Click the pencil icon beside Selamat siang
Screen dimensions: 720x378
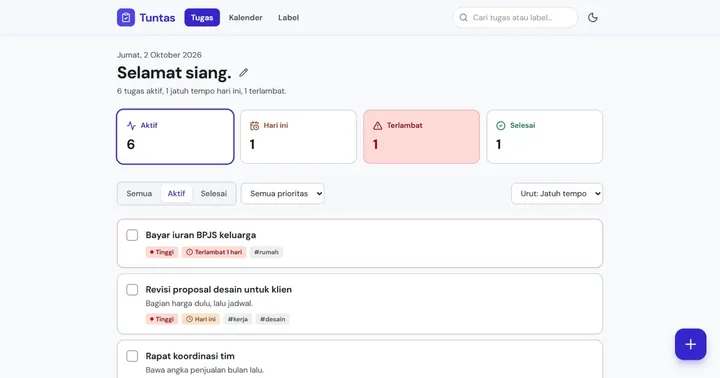click(x=243, y=73)
